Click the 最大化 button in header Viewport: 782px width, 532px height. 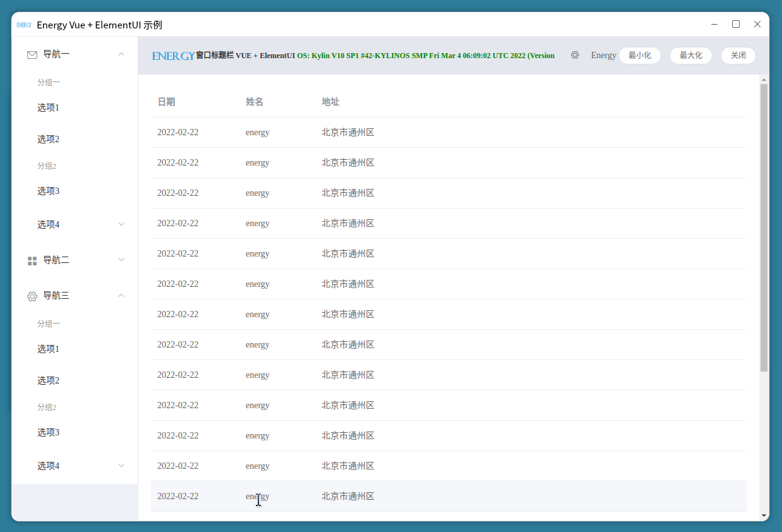click(691, 56)
